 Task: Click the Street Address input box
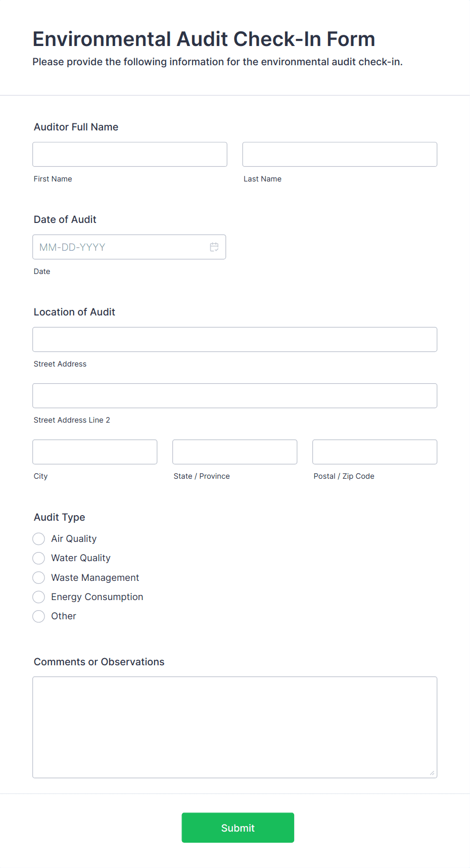pyautogui.click(x=235, y=339)
